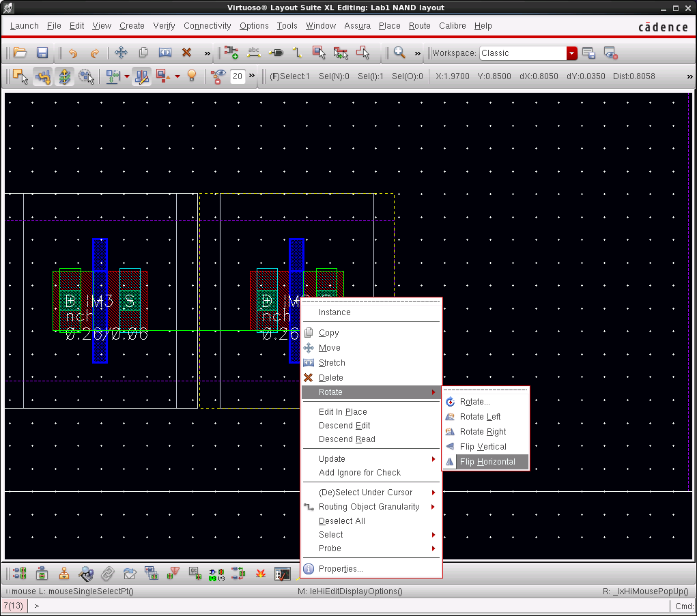Click the Create Instance icon
697x616 pixels.
(x=231, y=53)
